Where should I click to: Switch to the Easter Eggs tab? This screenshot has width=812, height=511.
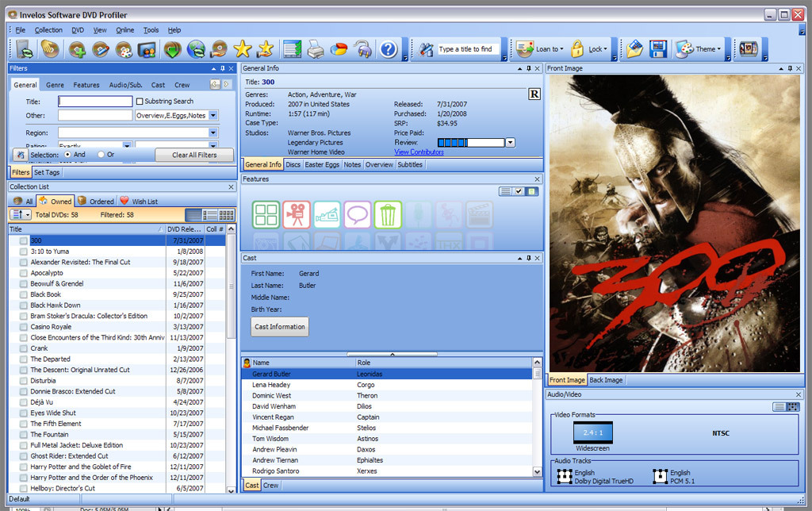pos(322,165)
